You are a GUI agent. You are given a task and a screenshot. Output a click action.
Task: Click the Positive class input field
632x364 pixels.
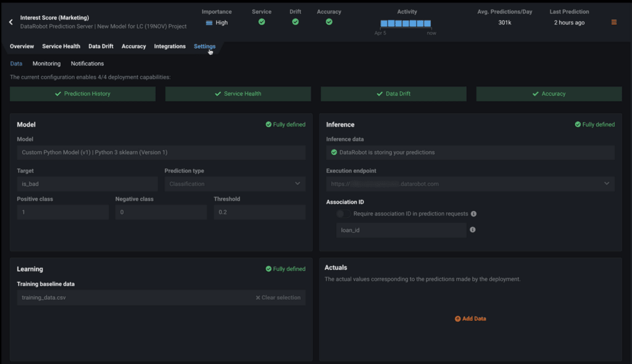63,212
